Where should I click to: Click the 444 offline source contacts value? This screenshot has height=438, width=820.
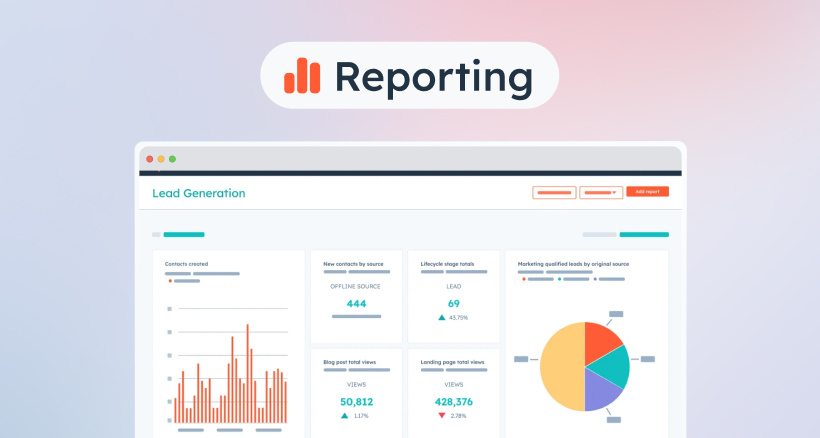pyautogui.click(x=356, y=303)
